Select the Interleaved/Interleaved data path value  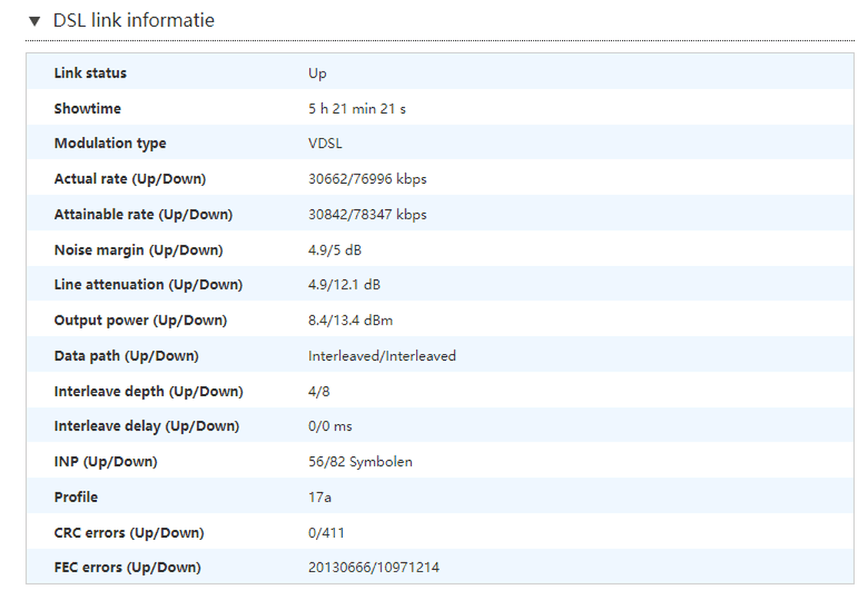pyautogui.click(x=382, y=355)
